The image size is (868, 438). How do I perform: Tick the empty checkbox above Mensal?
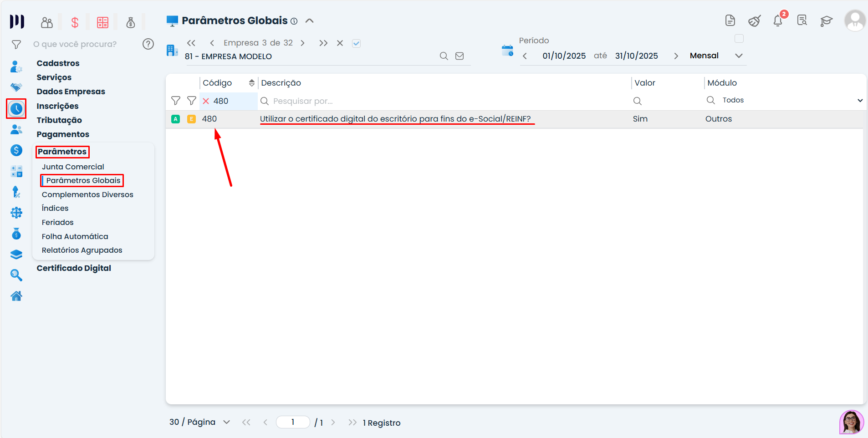(739, 39)
